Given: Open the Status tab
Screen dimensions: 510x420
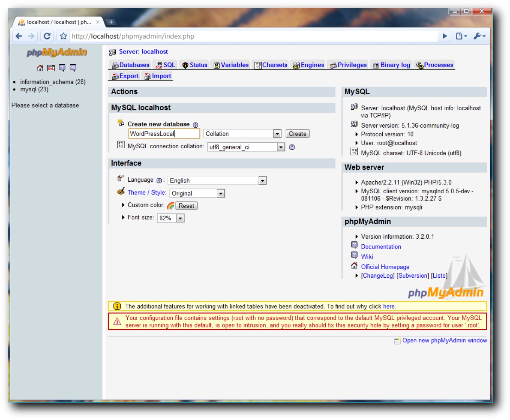Looking at the screenshot, I should (x=195, y=65).
